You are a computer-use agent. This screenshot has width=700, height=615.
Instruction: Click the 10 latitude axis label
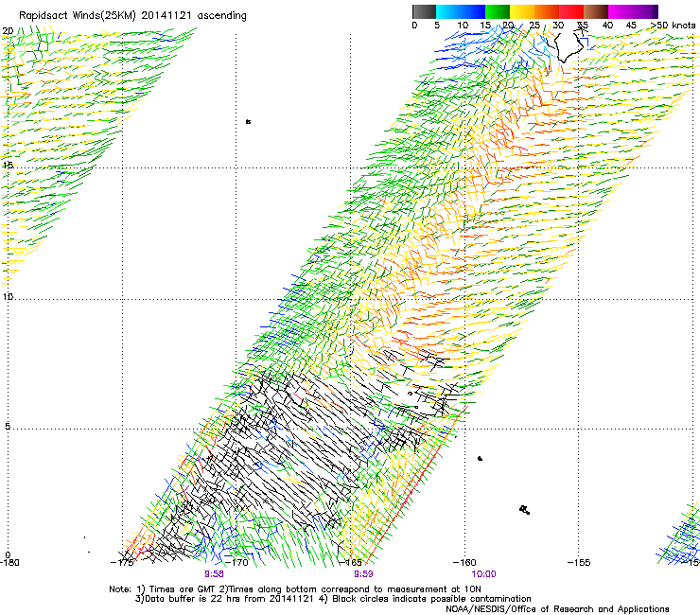pyautogui.click(x=8, y=296)
